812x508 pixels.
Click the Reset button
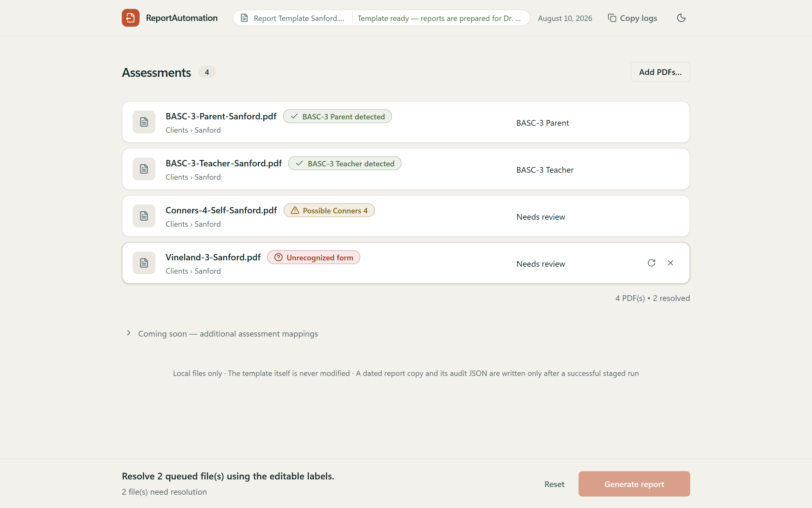tap(554, 484)
